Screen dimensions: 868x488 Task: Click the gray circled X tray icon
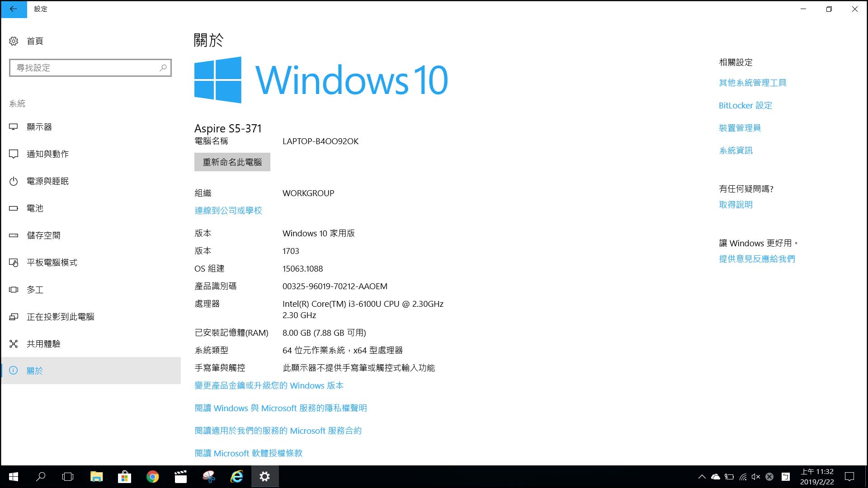[x=769, y=477]
